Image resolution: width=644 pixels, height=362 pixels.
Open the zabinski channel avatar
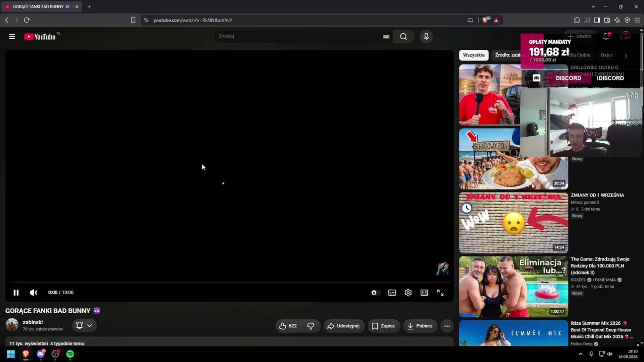[12, 325]
